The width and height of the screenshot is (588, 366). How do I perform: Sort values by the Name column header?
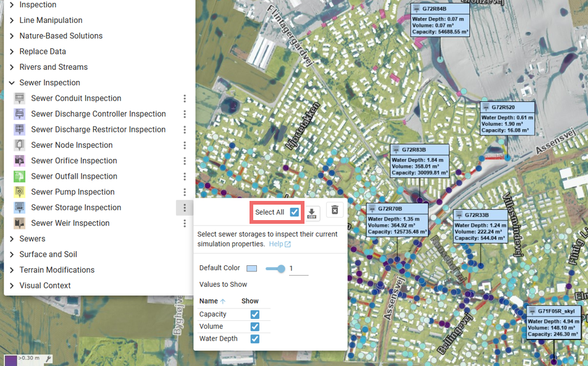(209, 301)
